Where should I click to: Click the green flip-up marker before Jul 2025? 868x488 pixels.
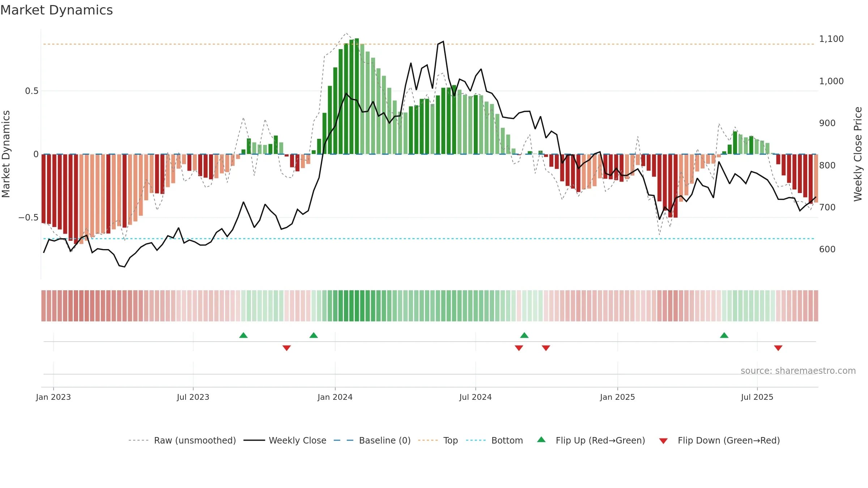tap(724, 335)
